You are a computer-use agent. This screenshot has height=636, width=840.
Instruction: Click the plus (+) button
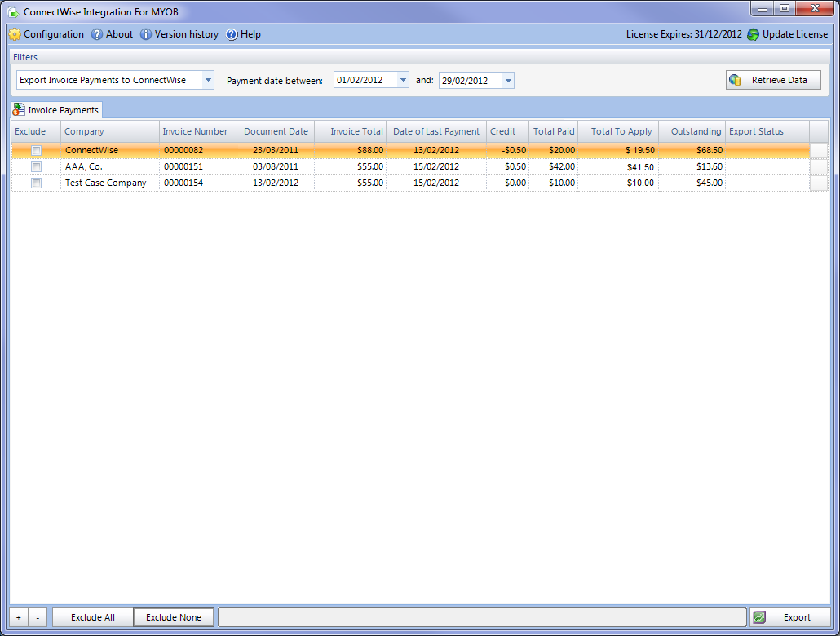pyautogui.click(x=19, y=617)
